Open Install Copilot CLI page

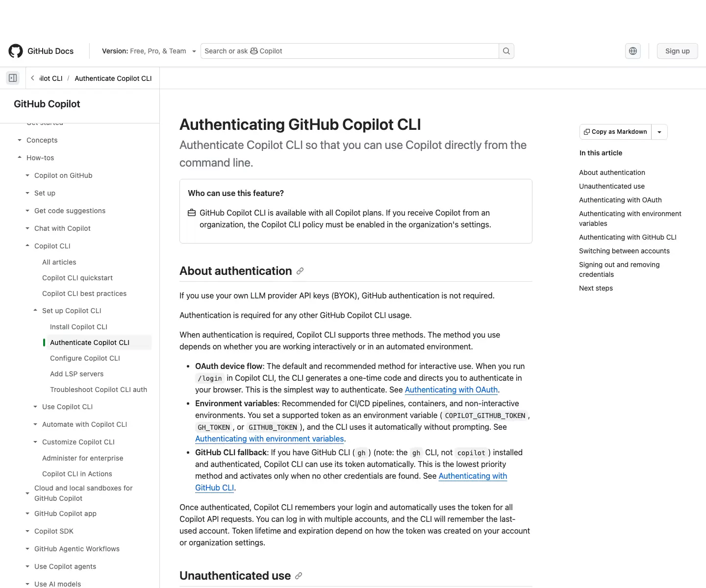pyautogui.click(x=78, y=327)
